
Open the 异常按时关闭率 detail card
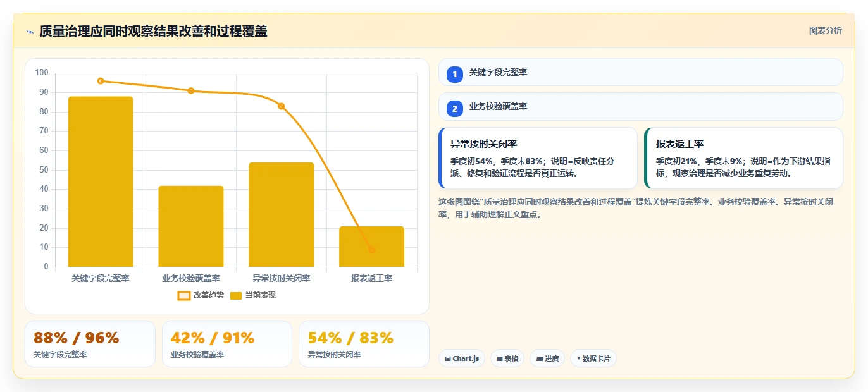538,158
